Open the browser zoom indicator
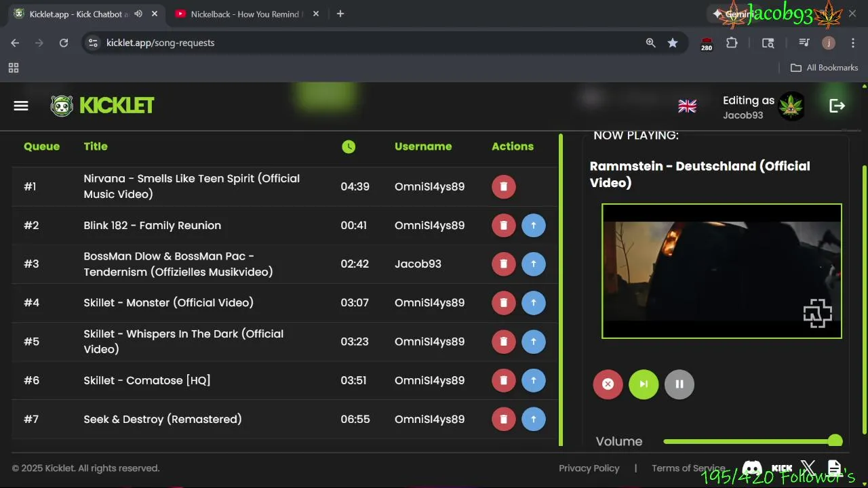The image size is (868, 488). point(650,43)
